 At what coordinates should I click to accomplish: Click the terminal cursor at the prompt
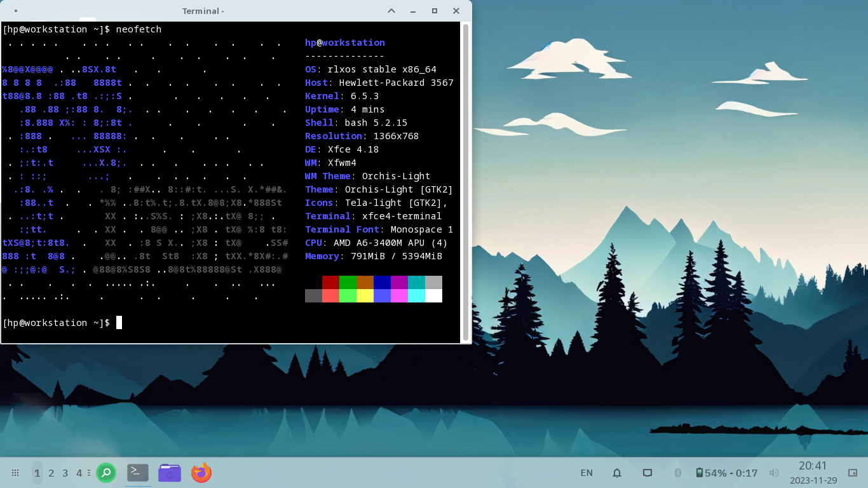pos(119,323)
